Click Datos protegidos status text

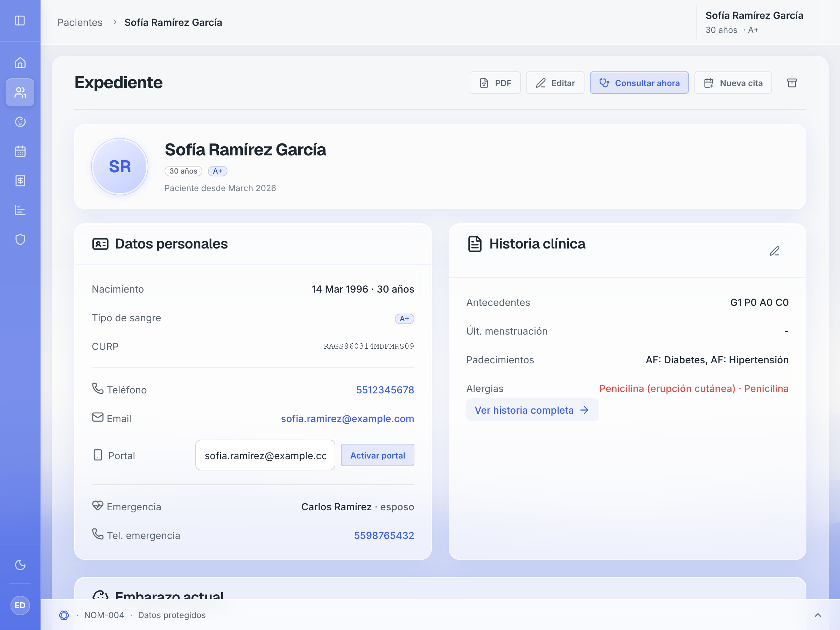point(171,615)
